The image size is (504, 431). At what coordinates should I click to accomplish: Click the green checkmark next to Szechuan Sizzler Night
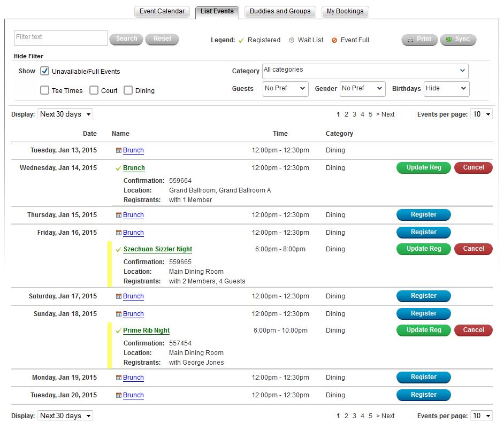tap(119, 250)
